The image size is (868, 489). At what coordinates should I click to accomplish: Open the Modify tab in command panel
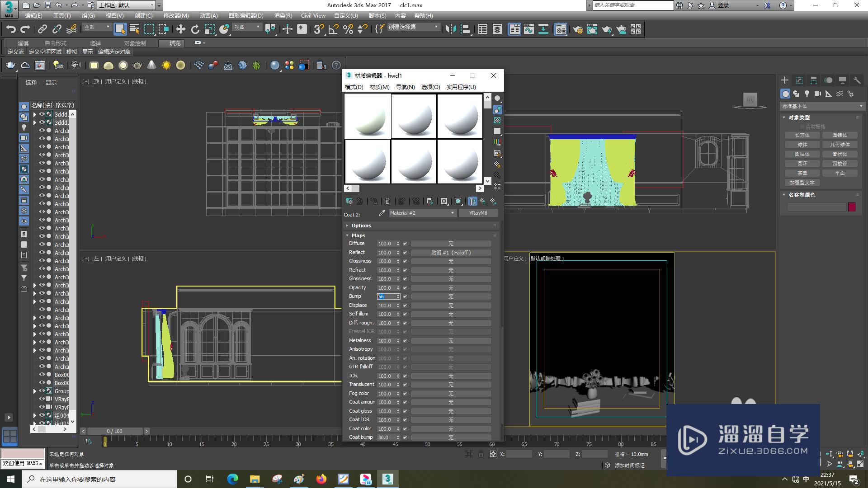[799, 80]
